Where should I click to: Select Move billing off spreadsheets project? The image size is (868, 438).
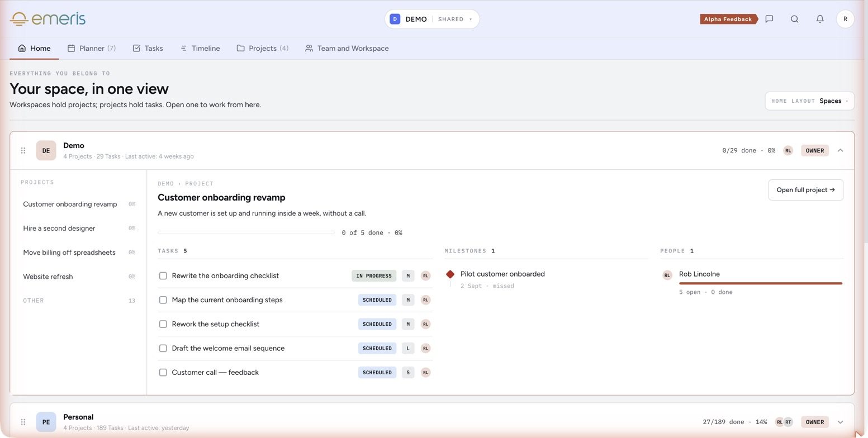pyautogui.click(x=79, y=253)
